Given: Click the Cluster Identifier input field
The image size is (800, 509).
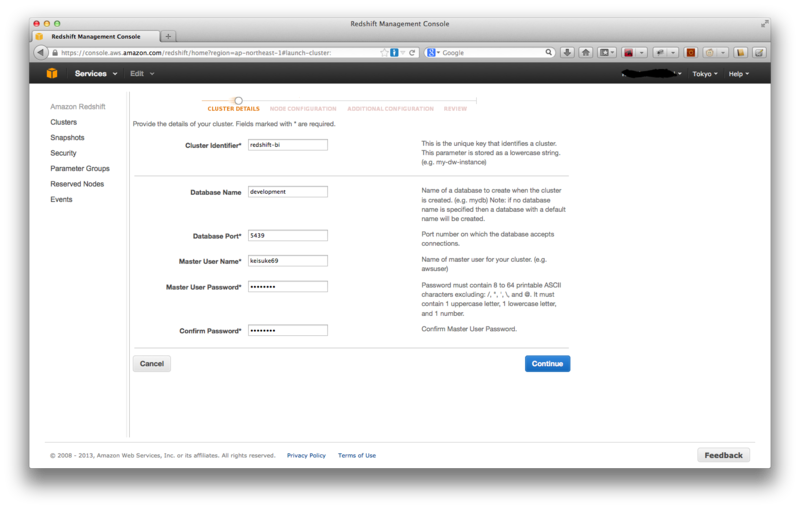Looking at the screenshot, I should click(x=288, y=145).
